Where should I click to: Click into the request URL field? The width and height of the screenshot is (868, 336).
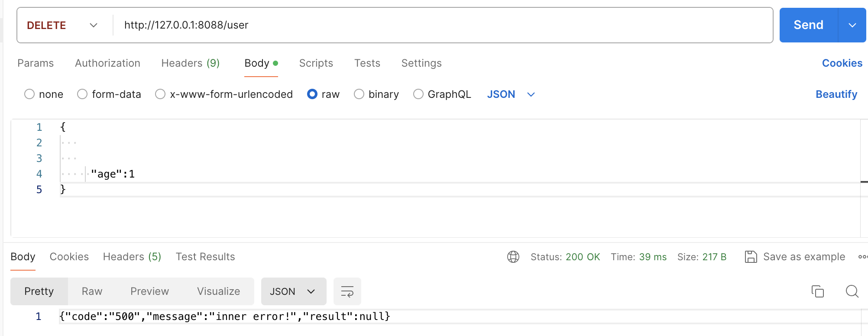[x=433, y=25]
